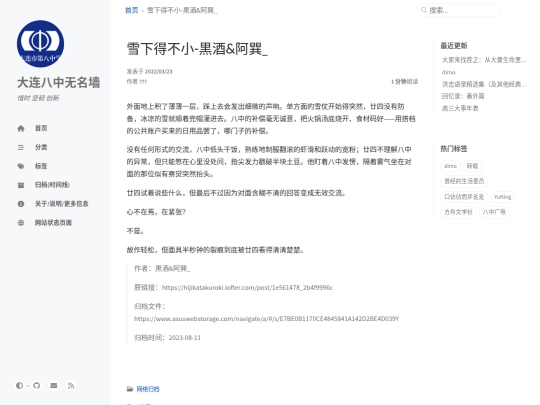Click the breadcrumb text 雪下得不小-黑酒&阿巽_
The width and height of the screenshot is (540, 405).
click(182, 10)
